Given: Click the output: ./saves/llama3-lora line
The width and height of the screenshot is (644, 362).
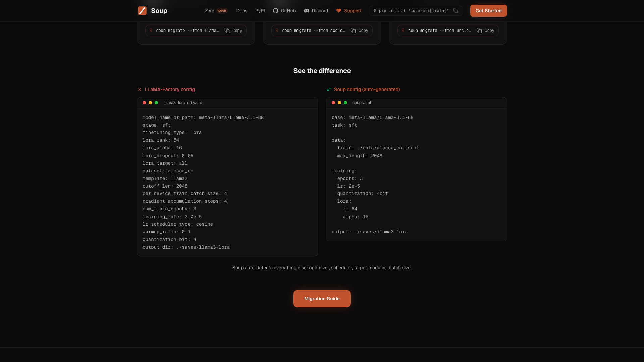Looking at the screenshot, I should (370, 232).
